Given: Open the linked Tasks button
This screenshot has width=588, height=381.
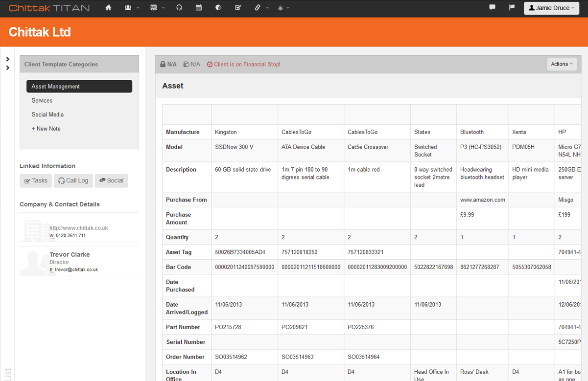Looking at the screenshot, I should click(36, 180).
